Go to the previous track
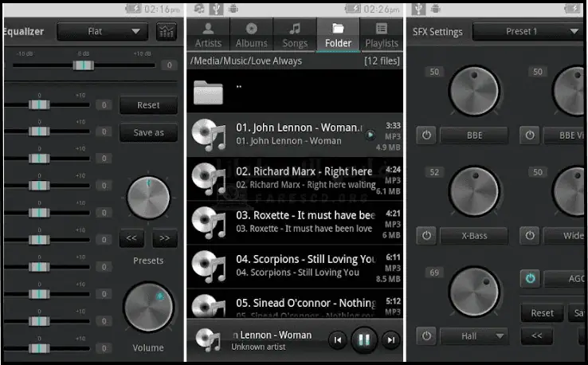The image size is (588, 365). [338, 340]
